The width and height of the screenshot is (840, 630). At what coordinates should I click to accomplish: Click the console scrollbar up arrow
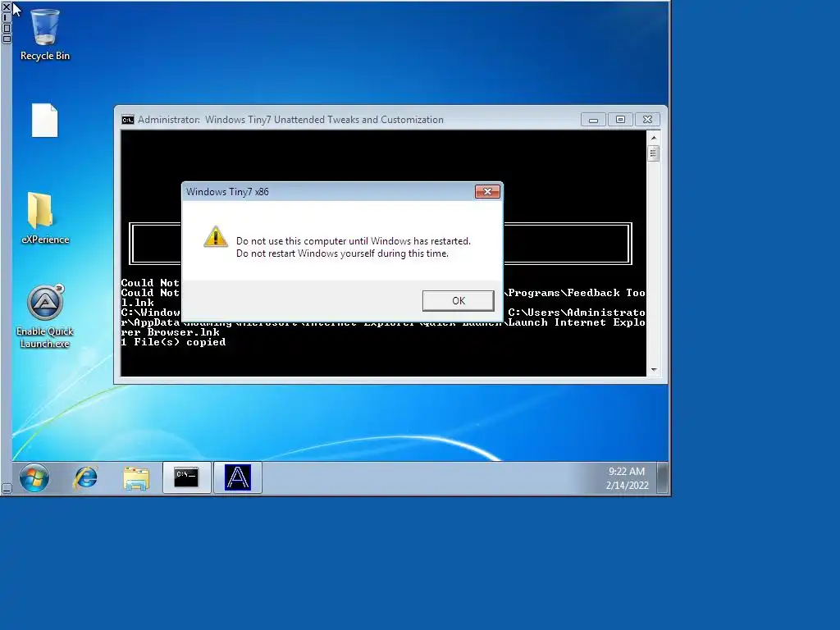pos(654,138)
